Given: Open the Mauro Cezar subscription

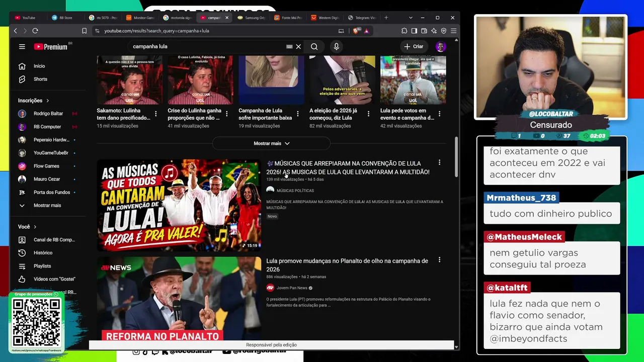Looking at the screenshot, I should pos(48,179).
